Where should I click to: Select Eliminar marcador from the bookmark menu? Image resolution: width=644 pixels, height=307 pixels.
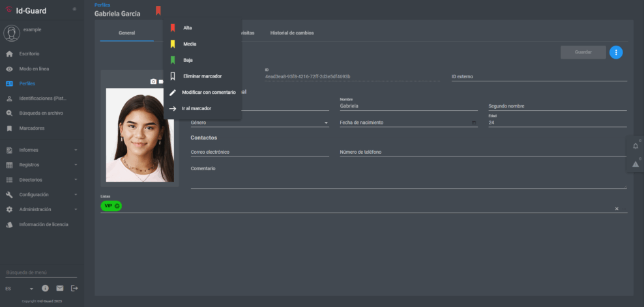pyautogui.click(x=202, y=76)
